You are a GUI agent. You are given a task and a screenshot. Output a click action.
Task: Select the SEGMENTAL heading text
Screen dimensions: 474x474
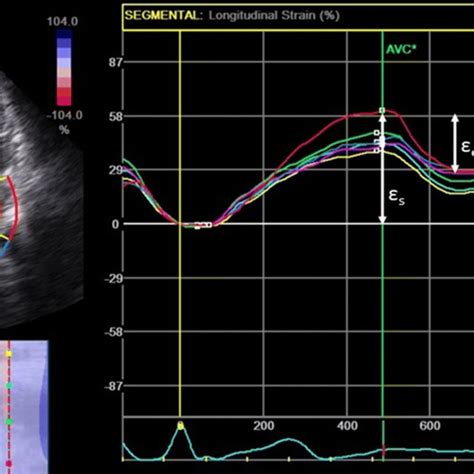coord(164,16)
